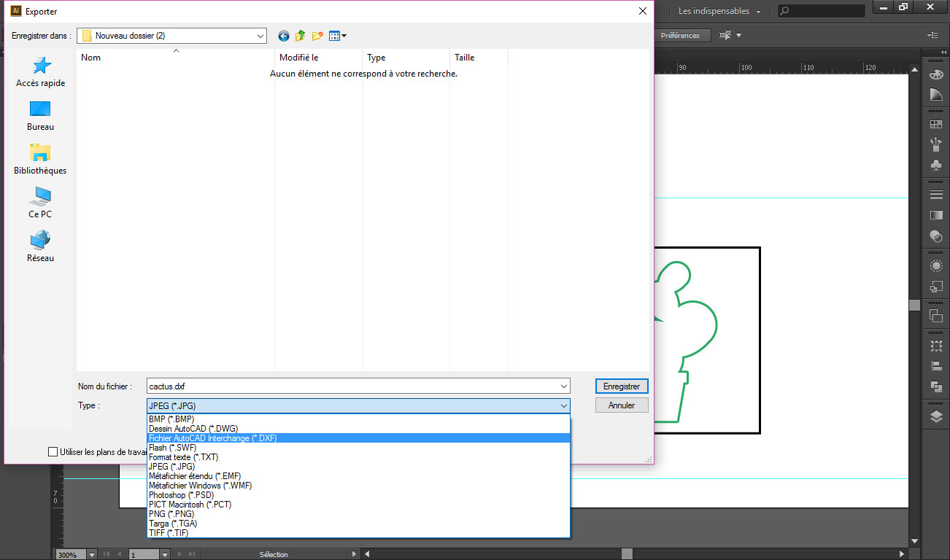The height and width of the screenshot is (560, 950).
Task: Choose Dessin AutoCAD (*.DWG) format
Action: [193, 429]
